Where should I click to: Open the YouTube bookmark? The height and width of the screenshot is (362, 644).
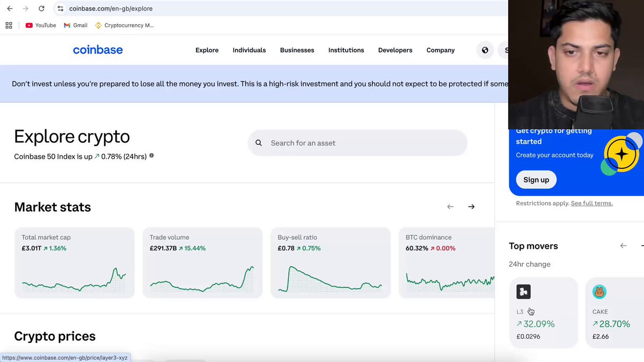pos(41,25)
